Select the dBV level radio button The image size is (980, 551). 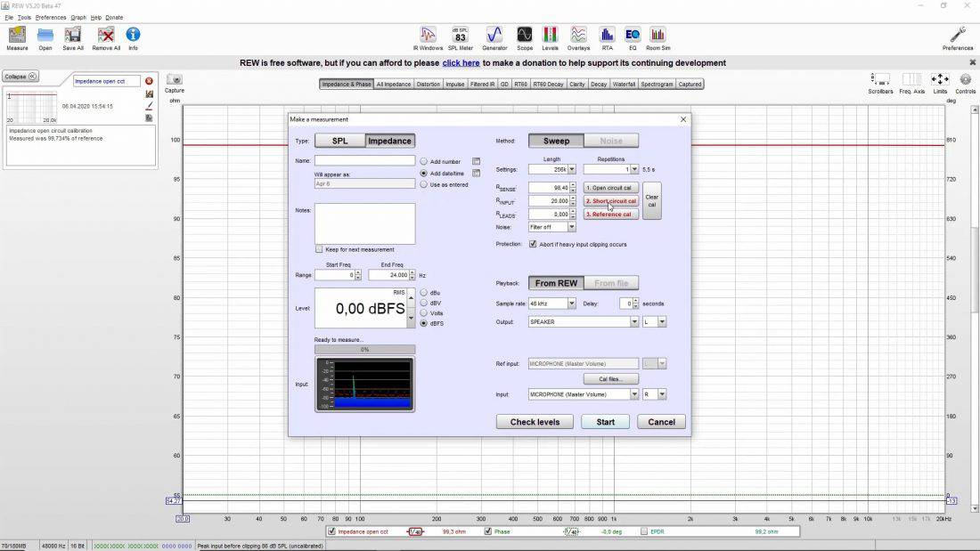424,302
